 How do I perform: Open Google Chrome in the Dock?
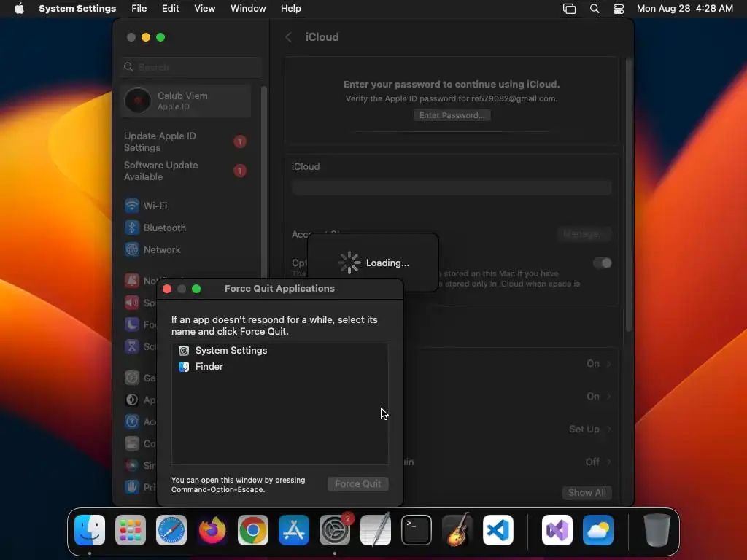click(253, 530)
